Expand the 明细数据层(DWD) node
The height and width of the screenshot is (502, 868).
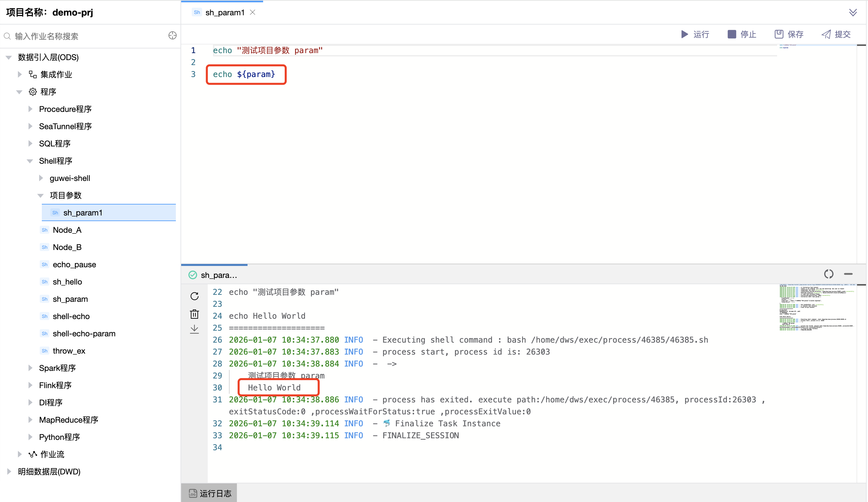tap(9, 471)
